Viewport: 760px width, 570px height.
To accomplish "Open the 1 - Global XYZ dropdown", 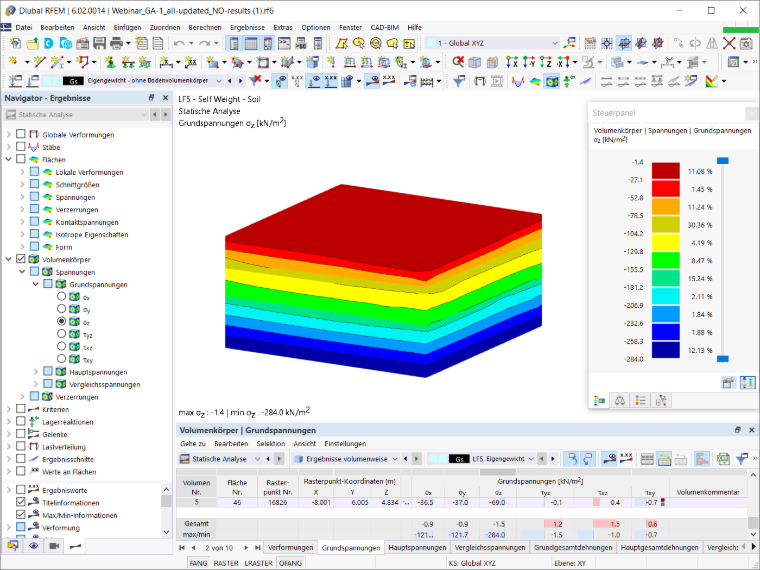I will (493, 43).
